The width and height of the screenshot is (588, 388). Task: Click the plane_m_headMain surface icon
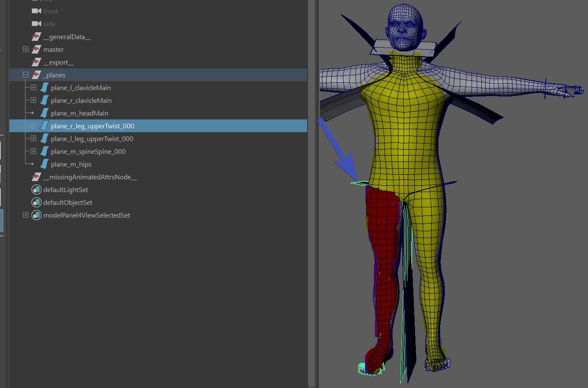click(44, 113)
